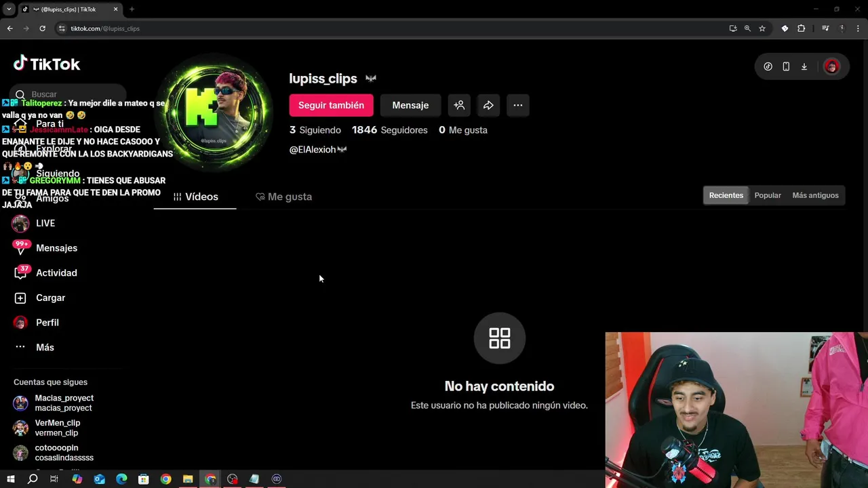Image resolution: width=868 pixels, height=488 pixels.
Task: Open the Extensions puzzle icon
Action: [x=802, y=28]
